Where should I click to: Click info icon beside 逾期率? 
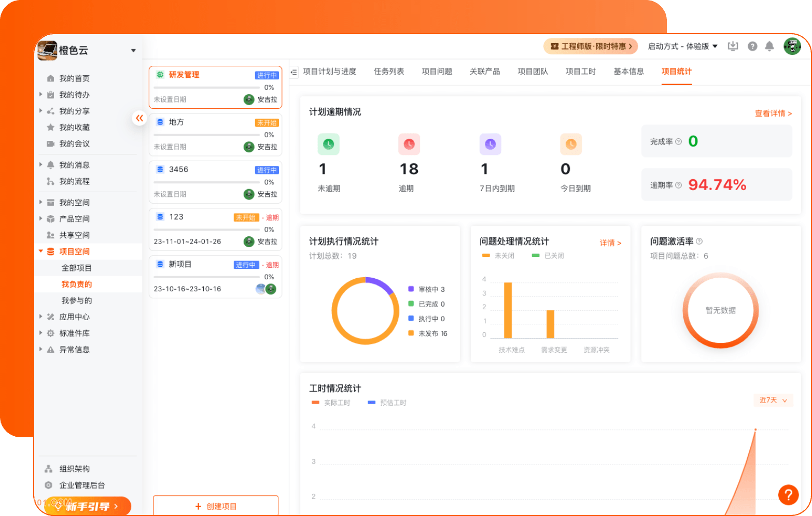click(x=678, y=185)
